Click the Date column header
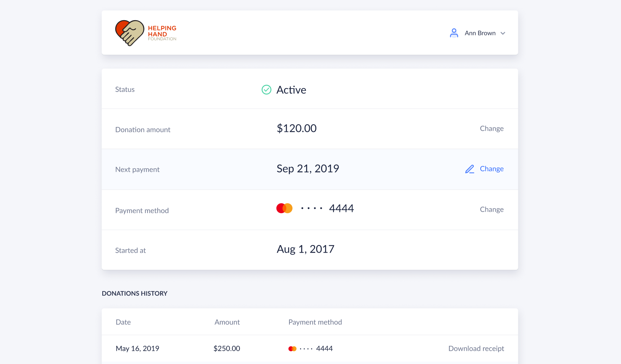The height and width of the screenshot is (364, 621). point(123,322)
